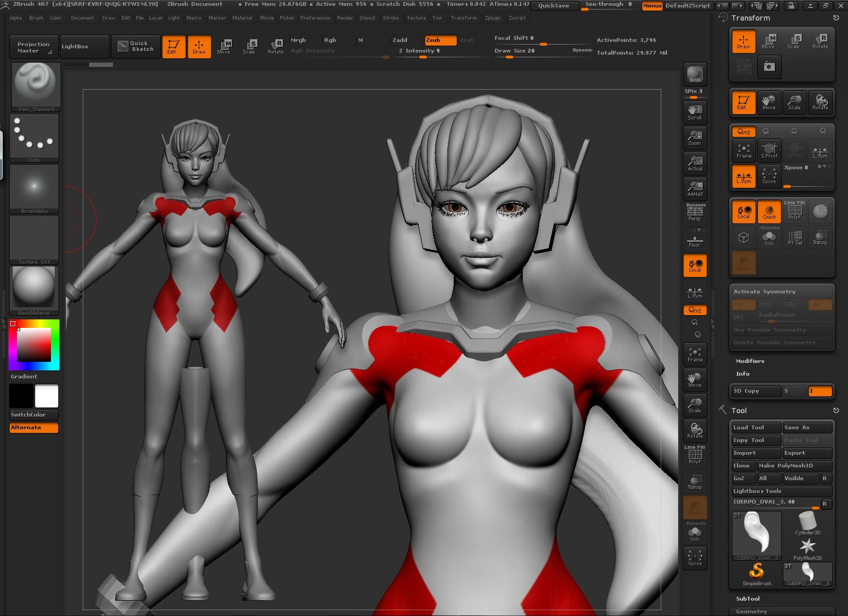Enable Zadd mode
Screen dimensions: 848x616
[408, 40]
